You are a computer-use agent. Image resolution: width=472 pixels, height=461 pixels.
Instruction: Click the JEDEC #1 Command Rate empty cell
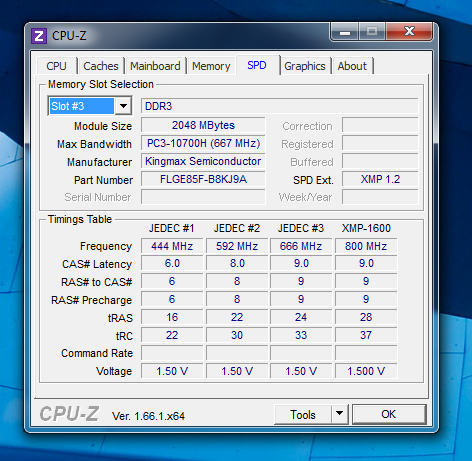pos(172,353)
